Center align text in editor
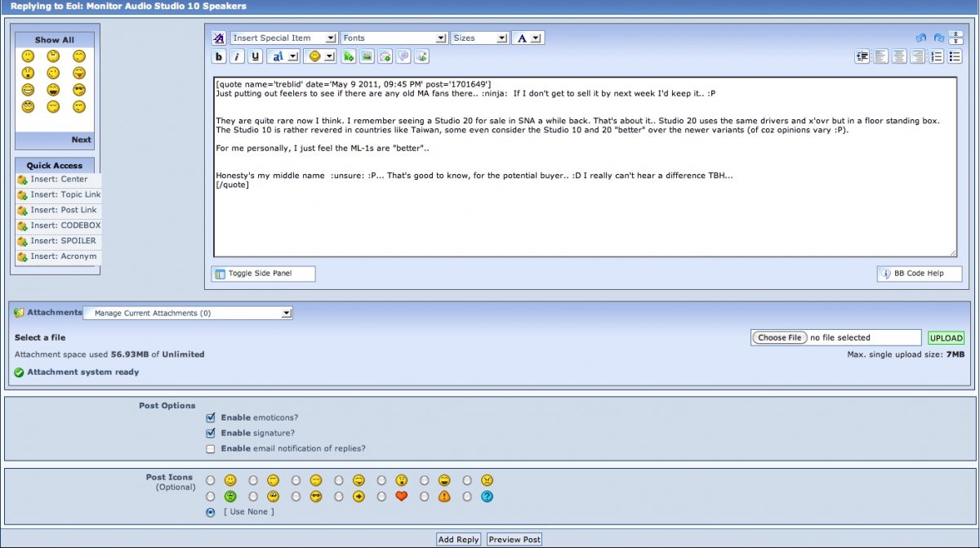Viewport: 980px width, 548px height. click(899, 56)
